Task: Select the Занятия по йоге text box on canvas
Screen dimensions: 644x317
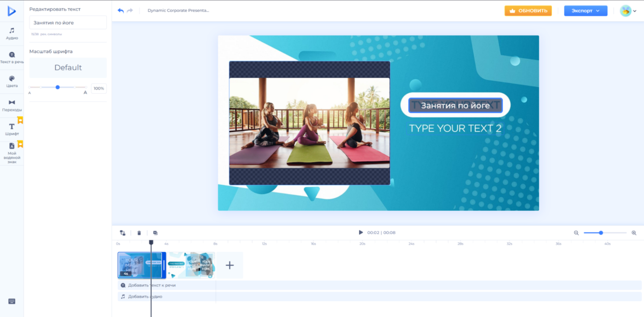Action: [455, 106]
